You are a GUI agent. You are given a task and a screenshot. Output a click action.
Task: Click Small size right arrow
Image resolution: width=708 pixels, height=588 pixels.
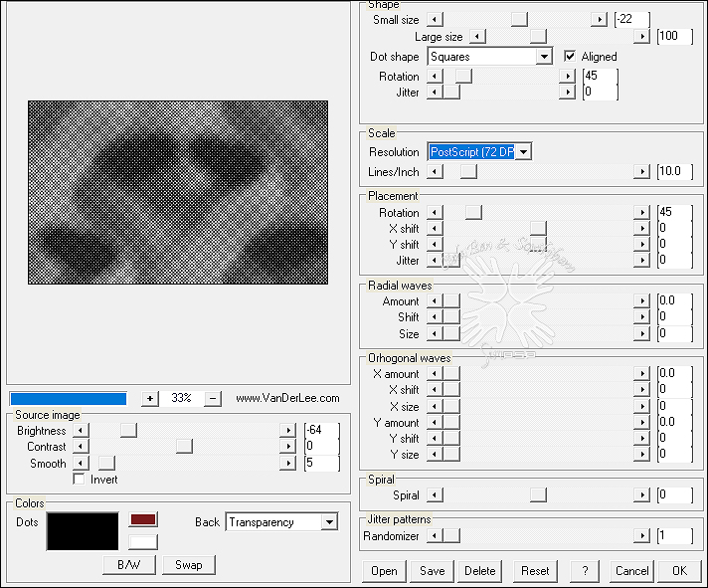point(598,19)
